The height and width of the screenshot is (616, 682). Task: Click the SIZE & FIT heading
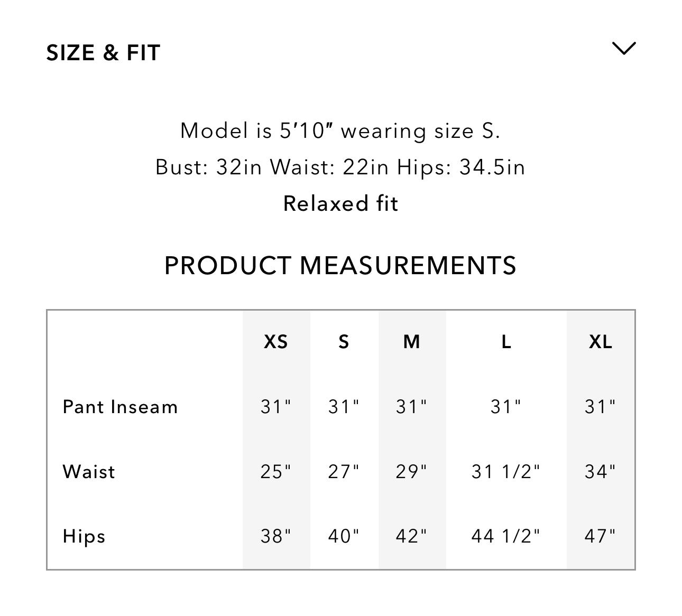[x=104, y=52]
